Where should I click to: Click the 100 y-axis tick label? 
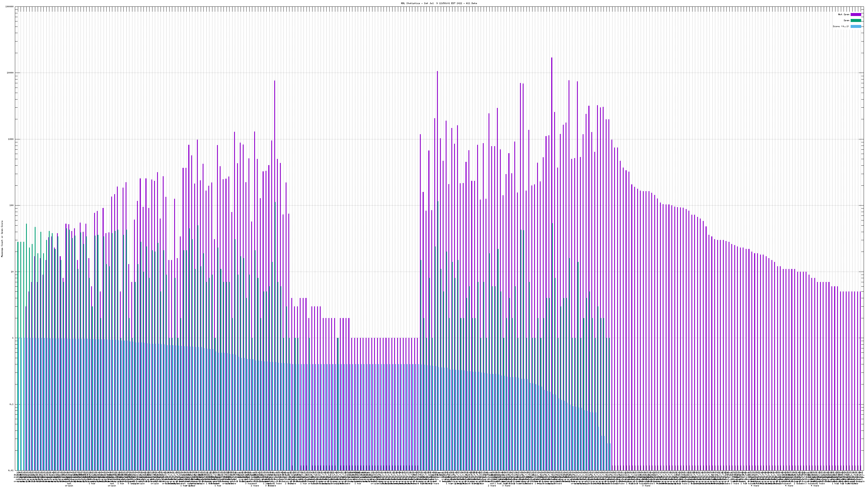11,206
